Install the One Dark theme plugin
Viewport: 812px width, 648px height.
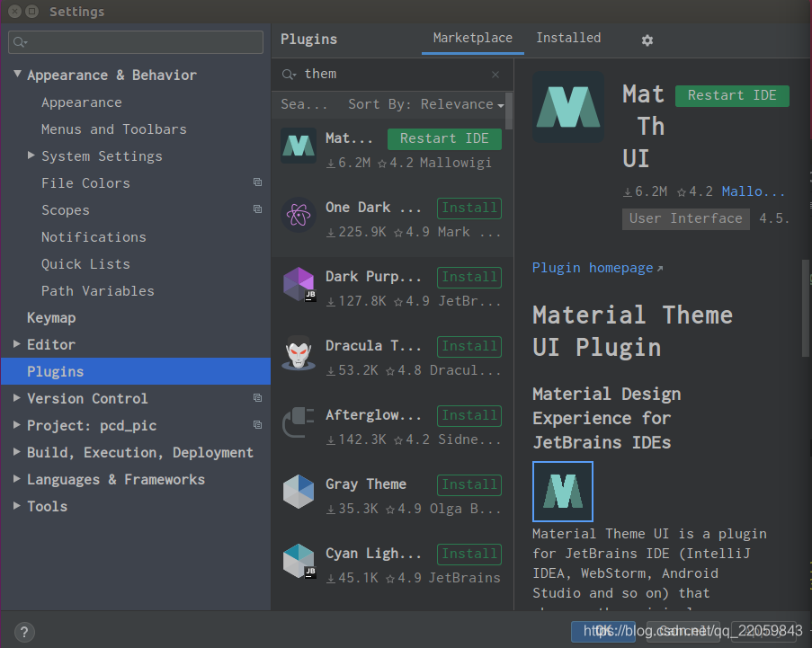pyautogui.click(x=469, y=209)
